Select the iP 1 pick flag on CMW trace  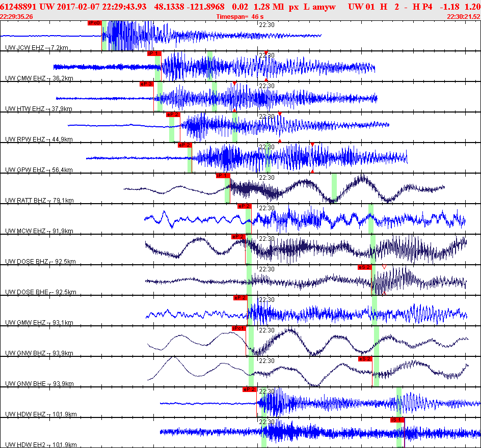[154, 53]
